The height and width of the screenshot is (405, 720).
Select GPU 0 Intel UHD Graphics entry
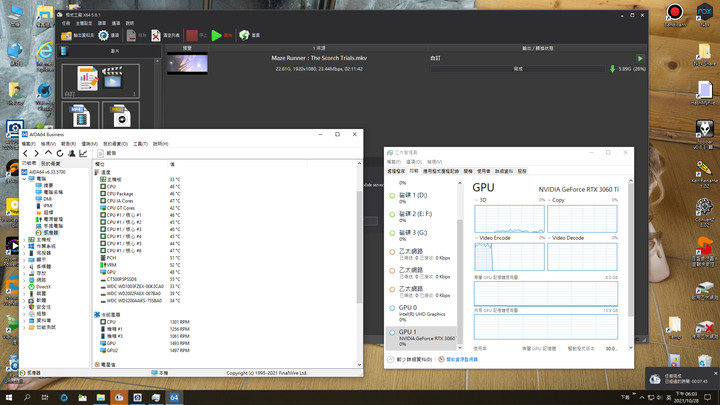point(422,313)
